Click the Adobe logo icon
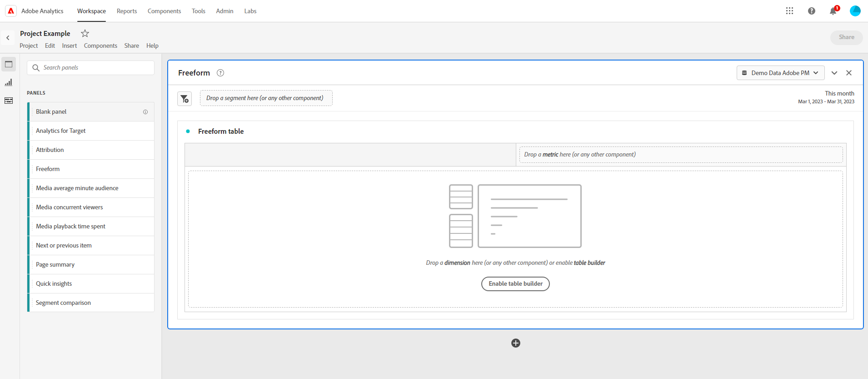 click(11, 11)
